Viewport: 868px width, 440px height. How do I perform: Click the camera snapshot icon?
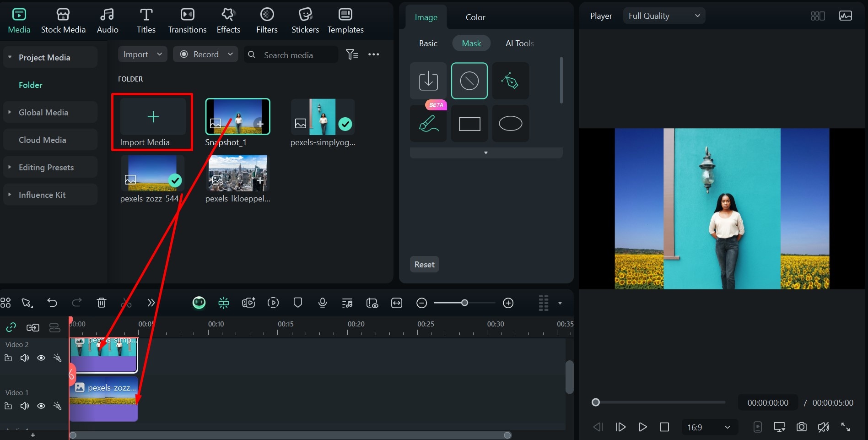pyautogui.click(x=802, y=427)
